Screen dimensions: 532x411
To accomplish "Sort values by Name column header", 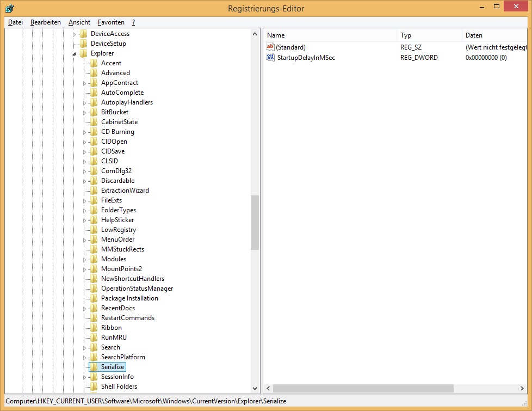I will (x=330, y=35).
